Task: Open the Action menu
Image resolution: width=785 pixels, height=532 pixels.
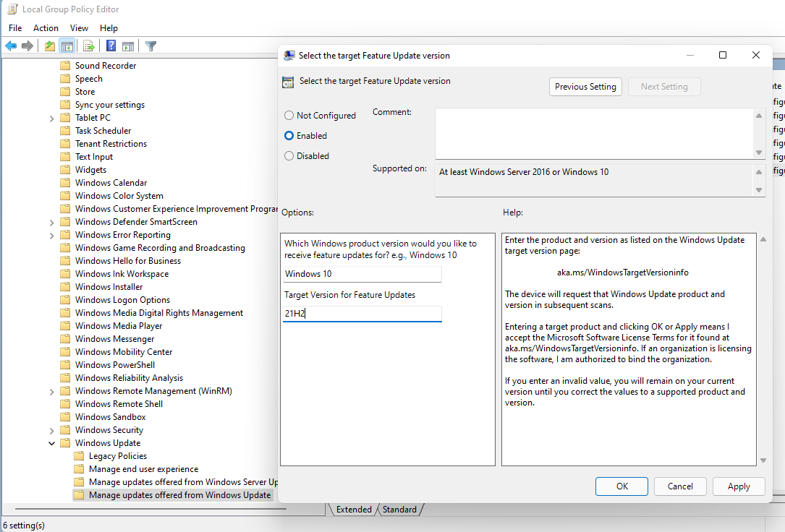Action: 46,28
